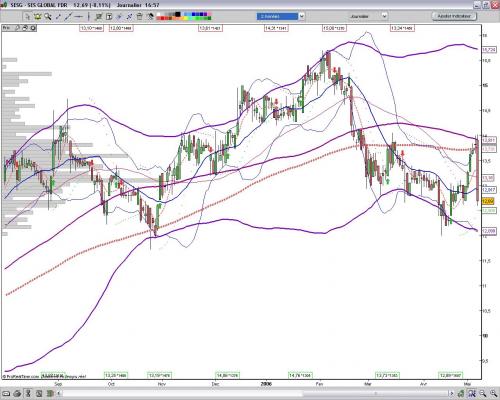The width and height of the screenshot is (500, 400).
Task: Click the third icon in bottom-left toolbar
Action: tap(28, 394)
